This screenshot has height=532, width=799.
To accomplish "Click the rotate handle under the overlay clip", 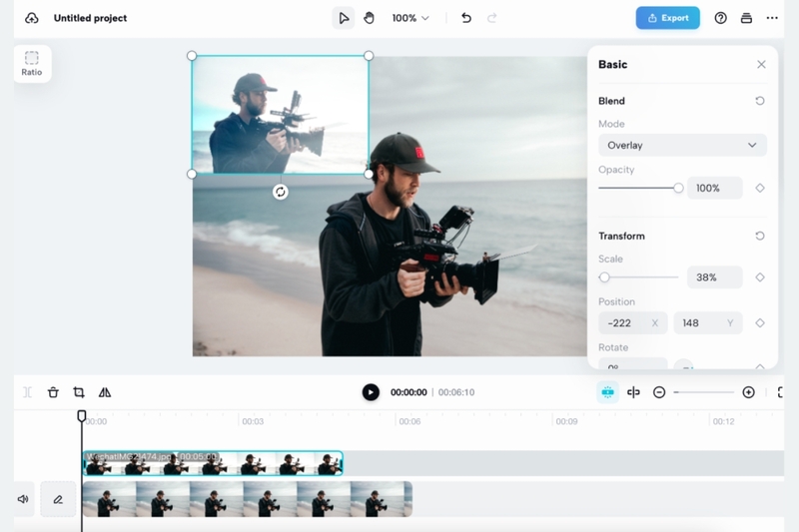I will pyautogui.click(x=281, y=192).
